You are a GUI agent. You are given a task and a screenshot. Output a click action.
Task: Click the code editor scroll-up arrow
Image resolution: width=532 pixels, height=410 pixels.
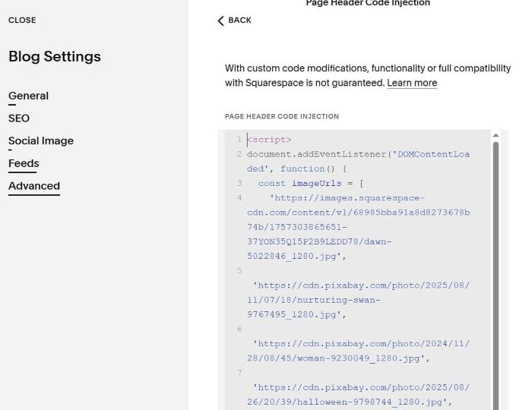tap(496, 136)
